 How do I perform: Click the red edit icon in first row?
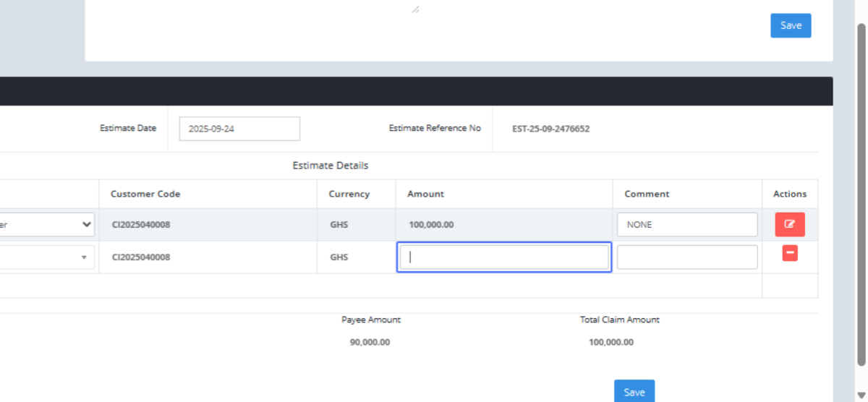tap(790, 225)
